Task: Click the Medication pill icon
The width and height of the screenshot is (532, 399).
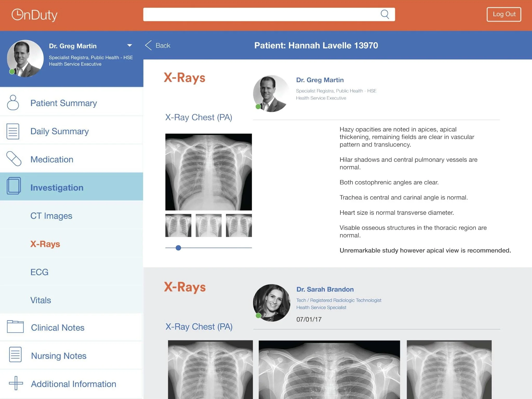Action: pyautogui.click(x=14, y=159)
